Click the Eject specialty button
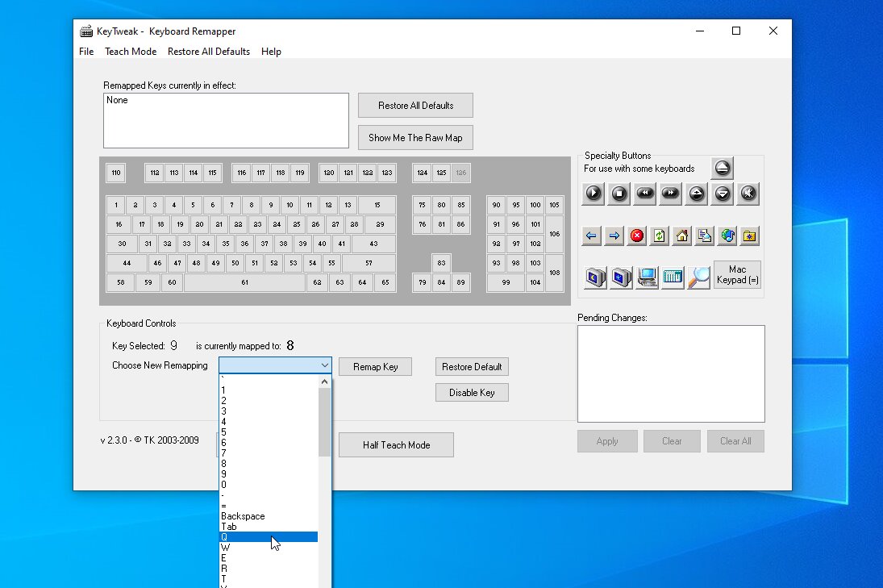 click(723, 169)
